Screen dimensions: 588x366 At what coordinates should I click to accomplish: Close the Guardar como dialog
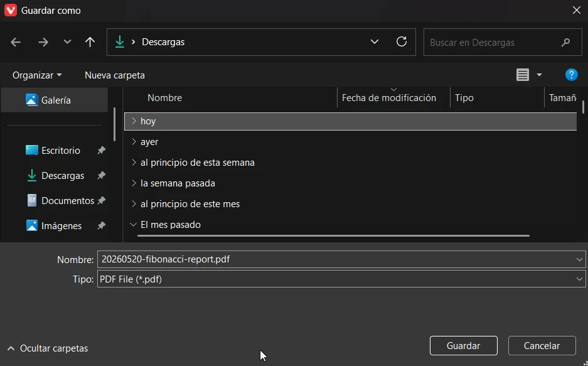pyautogui.click(x=577, y=10)
